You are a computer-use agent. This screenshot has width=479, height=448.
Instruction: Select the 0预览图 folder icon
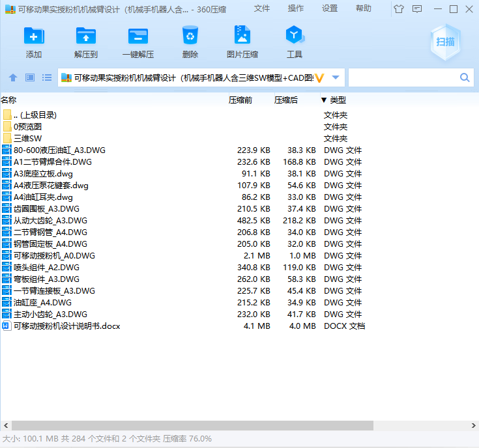click(x=7, y=126)
